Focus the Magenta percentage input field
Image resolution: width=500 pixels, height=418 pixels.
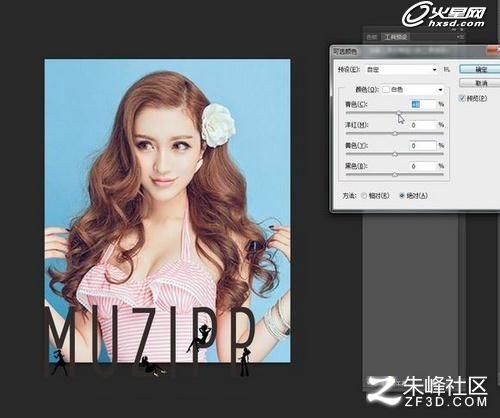tap(423, 125)
